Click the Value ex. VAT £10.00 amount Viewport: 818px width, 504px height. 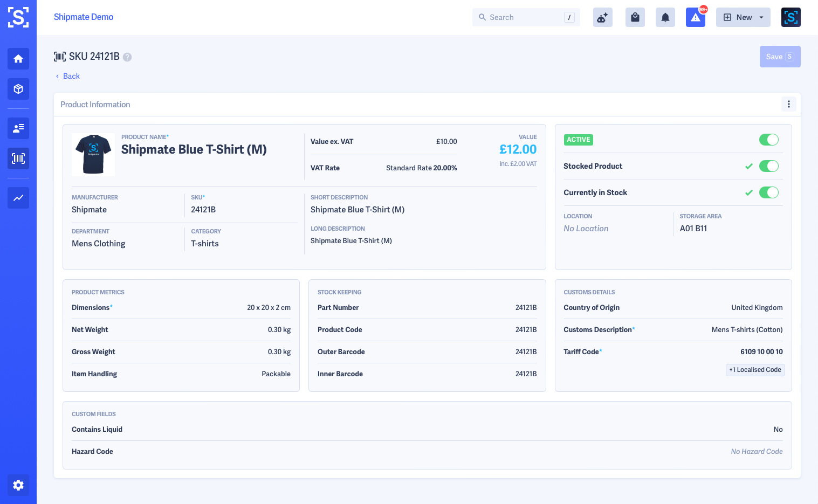446,142
